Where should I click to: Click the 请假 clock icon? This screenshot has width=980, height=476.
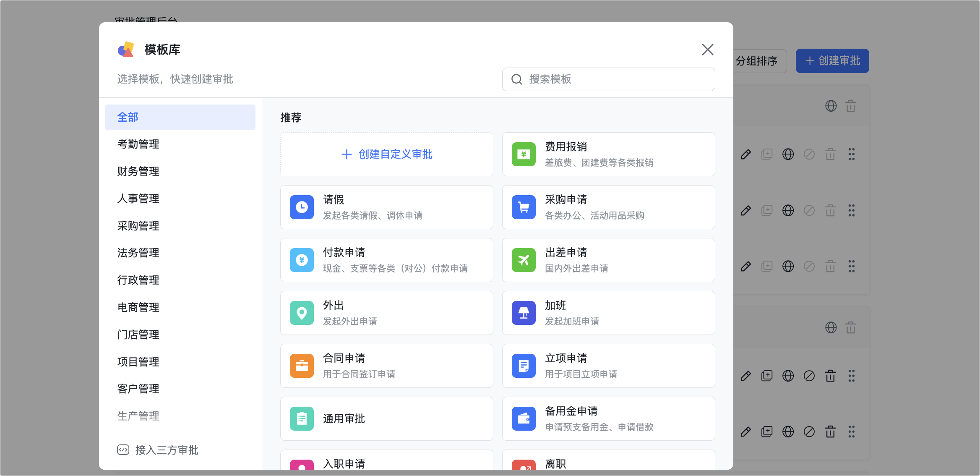[x=302, y=207]
